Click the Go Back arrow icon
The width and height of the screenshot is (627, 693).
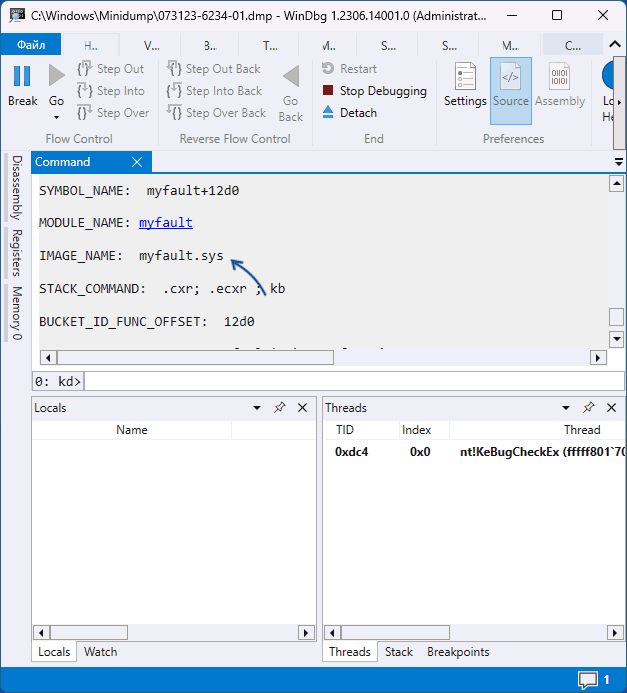pos(291,76)
